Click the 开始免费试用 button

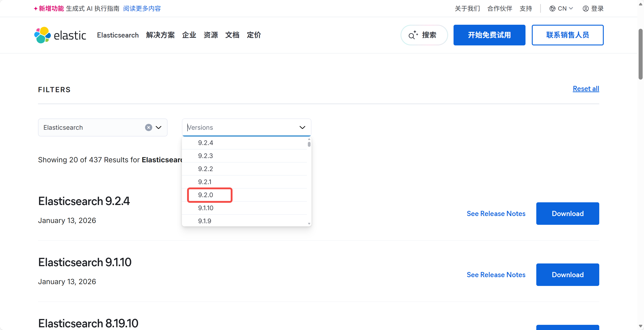click(489, 35)
